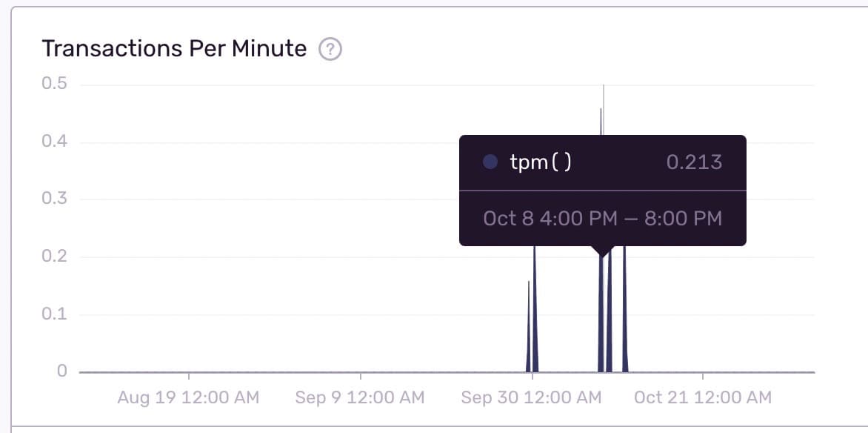This screenshot has height=433, width=868.
Task: Select the Sep 9 12:00 AM axis label
Action: pyautogui.click(x=360, y=398)
